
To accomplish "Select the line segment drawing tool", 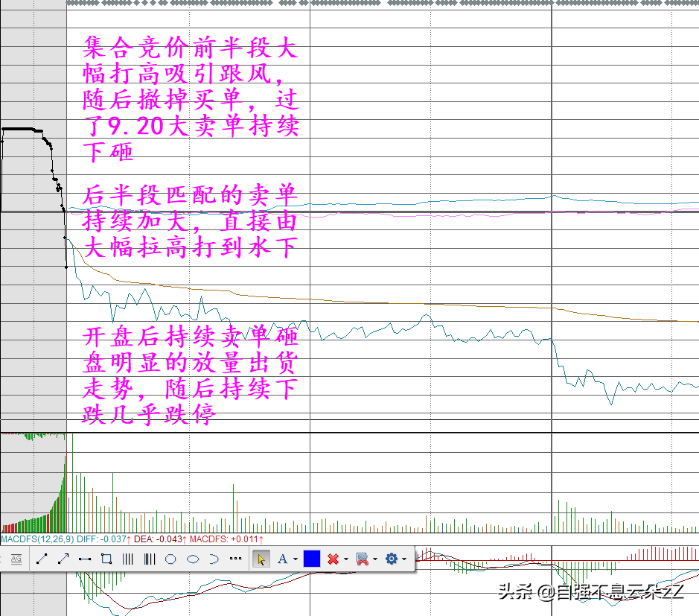I will click(x=42, y=559).
